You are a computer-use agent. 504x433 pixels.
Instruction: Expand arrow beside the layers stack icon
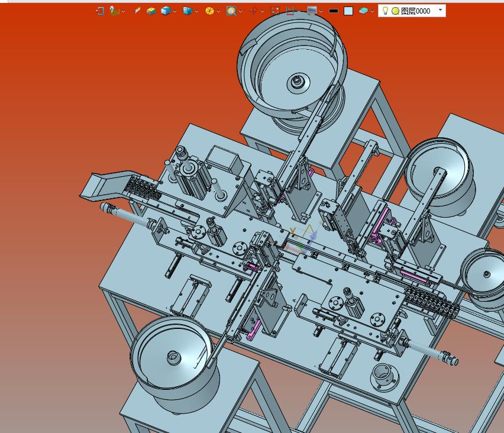372,12
